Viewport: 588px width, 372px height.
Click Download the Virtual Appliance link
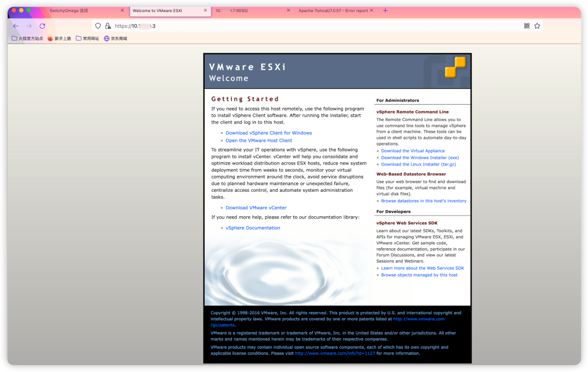click(413, 151)
